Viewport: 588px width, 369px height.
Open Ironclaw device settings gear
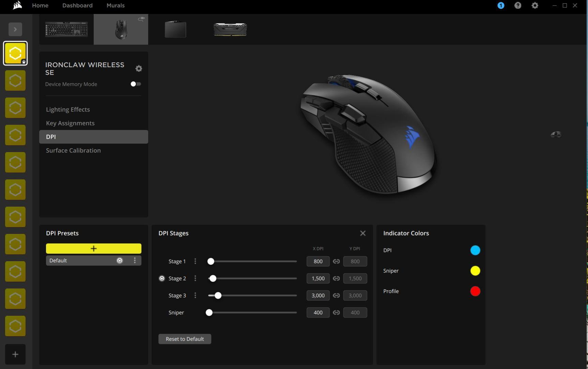(138, 69)
